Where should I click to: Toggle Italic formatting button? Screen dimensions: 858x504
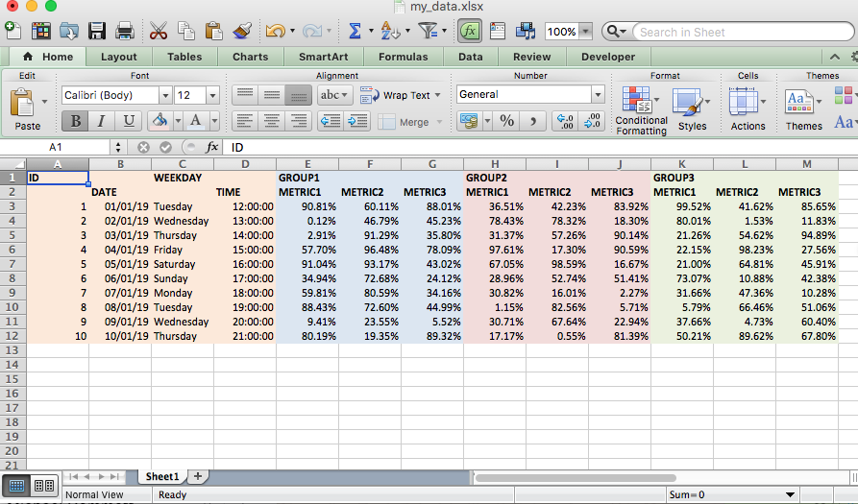(101, 121)
